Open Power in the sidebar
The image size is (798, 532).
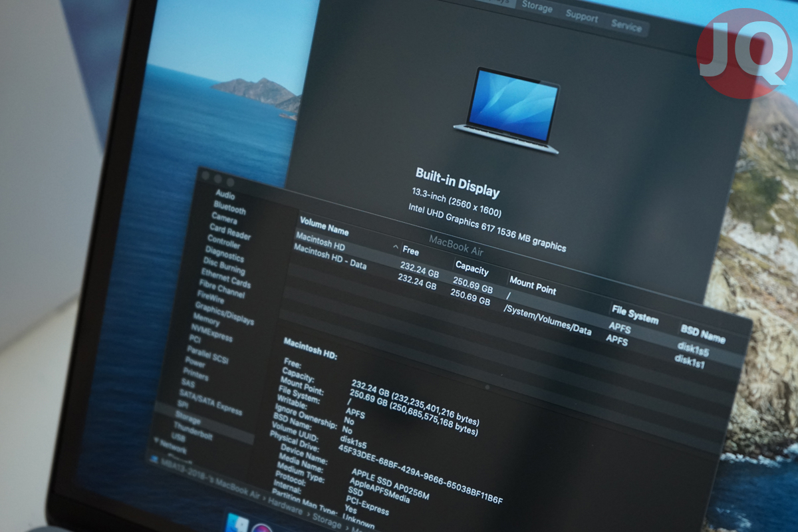click(x=195, y=364)
